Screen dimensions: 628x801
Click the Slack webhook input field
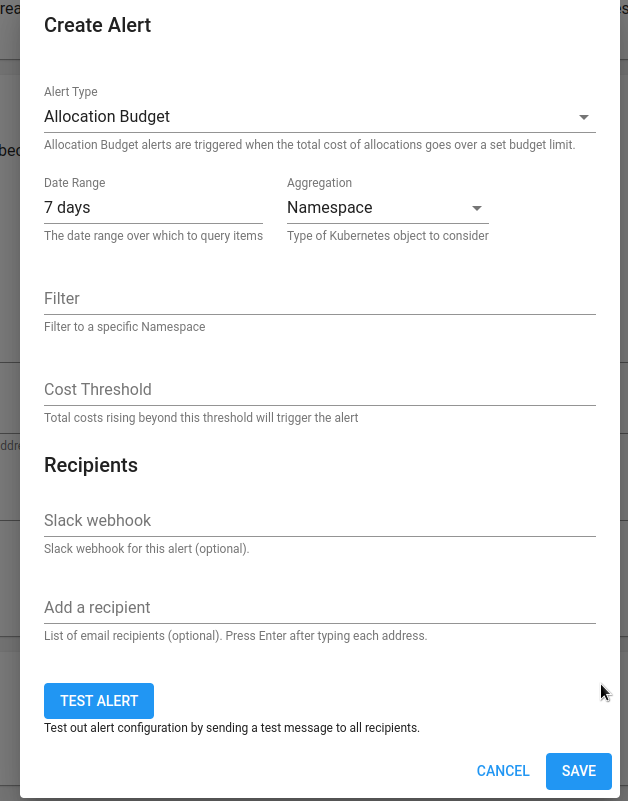pyautogui.click(x=320, y=521)
